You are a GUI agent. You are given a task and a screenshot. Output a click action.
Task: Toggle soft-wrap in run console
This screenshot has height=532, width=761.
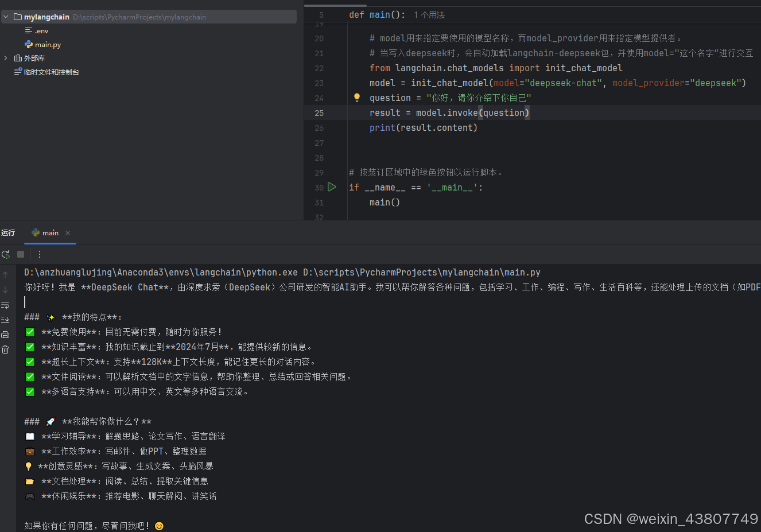tap(5, 305)
